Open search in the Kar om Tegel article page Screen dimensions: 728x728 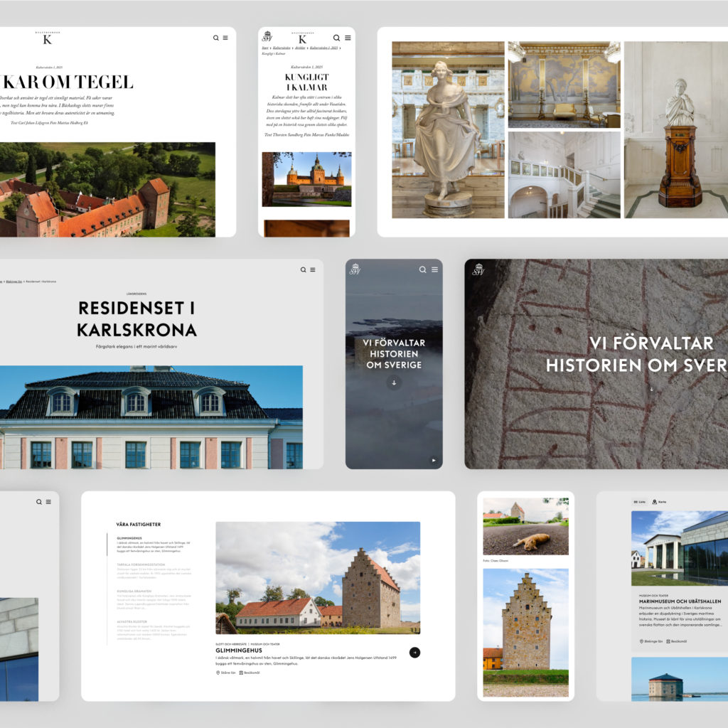point(216,38)
